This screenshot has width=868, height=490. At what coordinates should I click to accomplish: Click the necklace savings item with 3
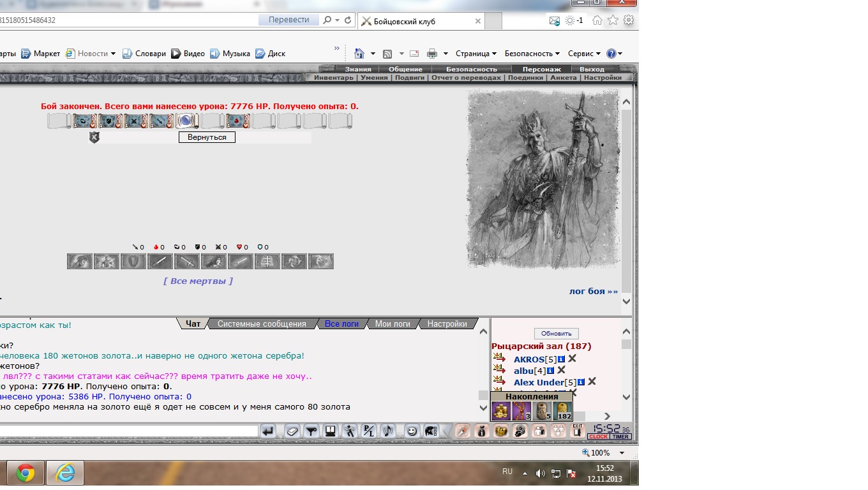click(x=522, y=411)
